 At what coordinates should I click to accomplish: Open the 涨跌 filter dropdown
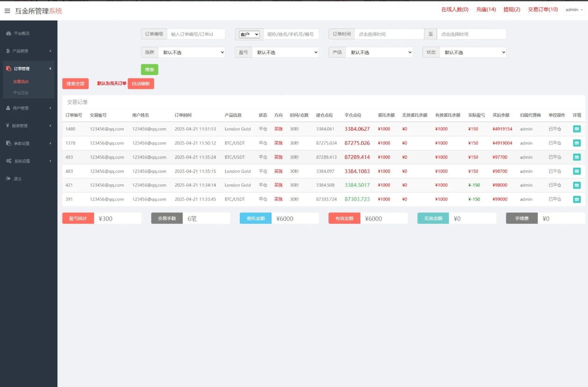[x=192, y=52]
